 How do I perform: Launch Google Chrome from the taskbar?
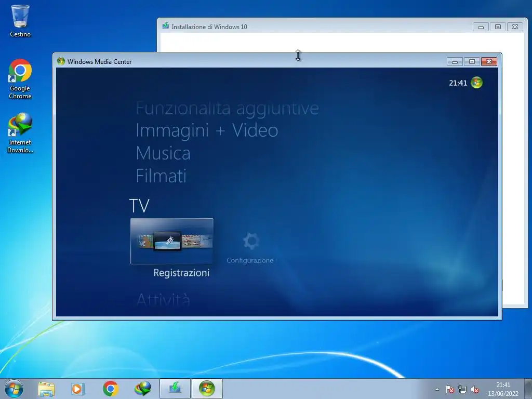(110, 389)
